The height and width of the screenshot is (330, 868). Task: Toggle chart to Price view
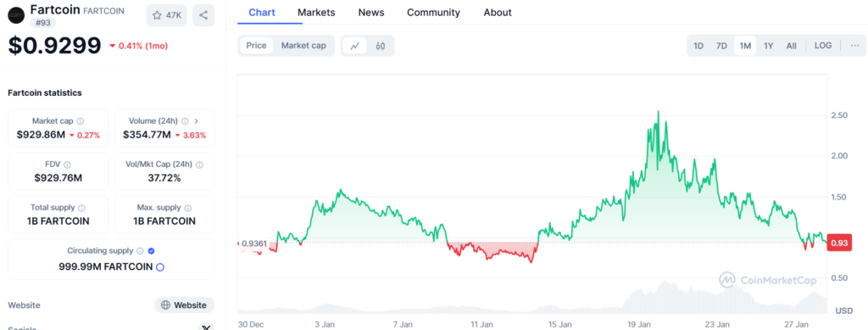256,46
